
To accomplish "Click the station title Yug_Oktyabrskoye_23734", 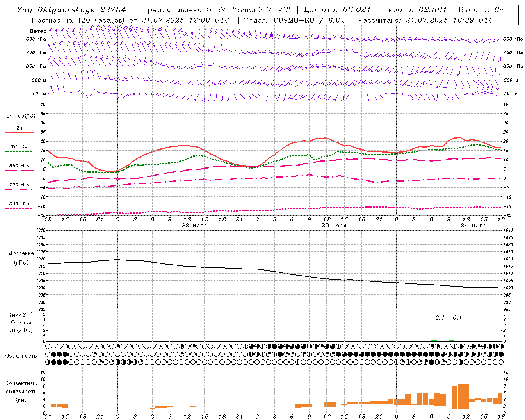I will (x=71, y=10).
